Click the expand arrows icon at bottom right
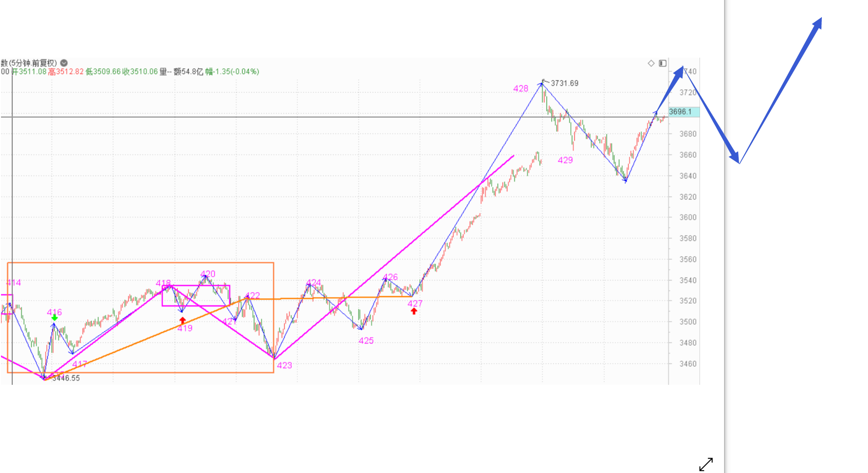The width and height of the screenshot is (868, 473). 706,464
